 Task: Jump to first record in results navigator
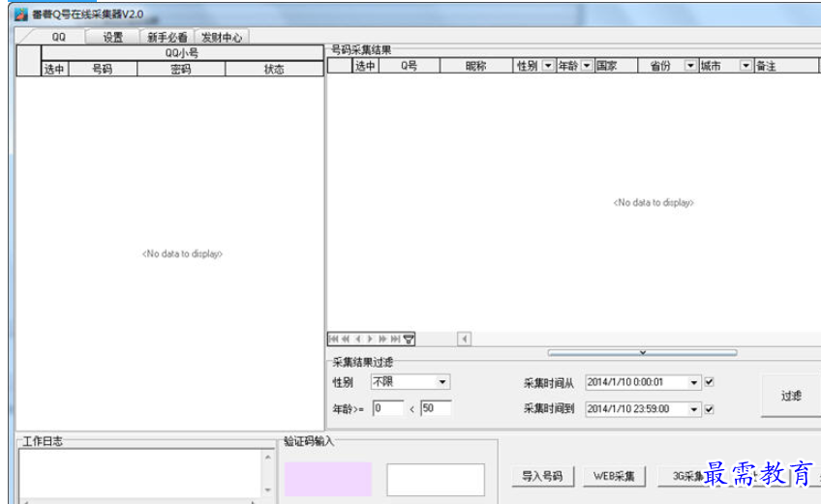tap(333, 340)
